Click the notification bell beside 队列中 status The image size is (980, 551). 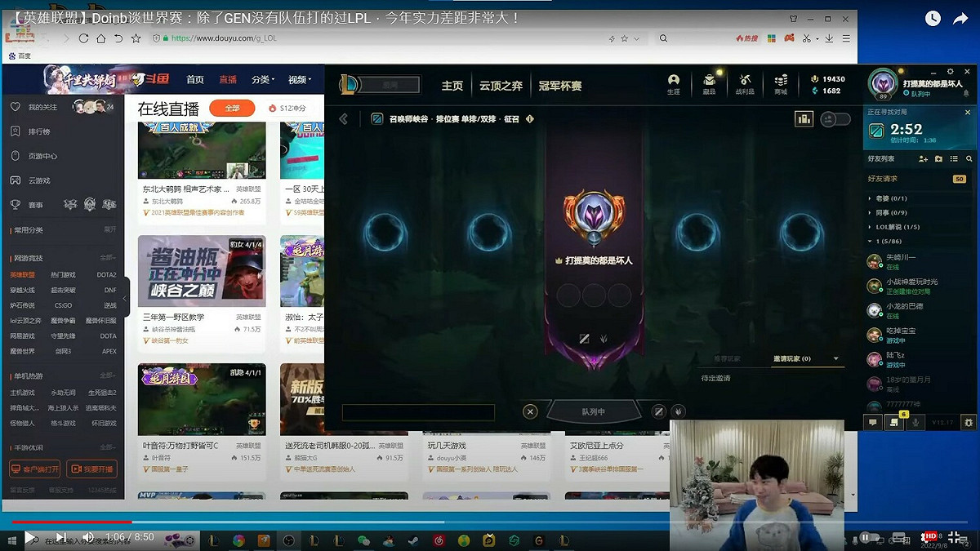(x=968, y=94)
